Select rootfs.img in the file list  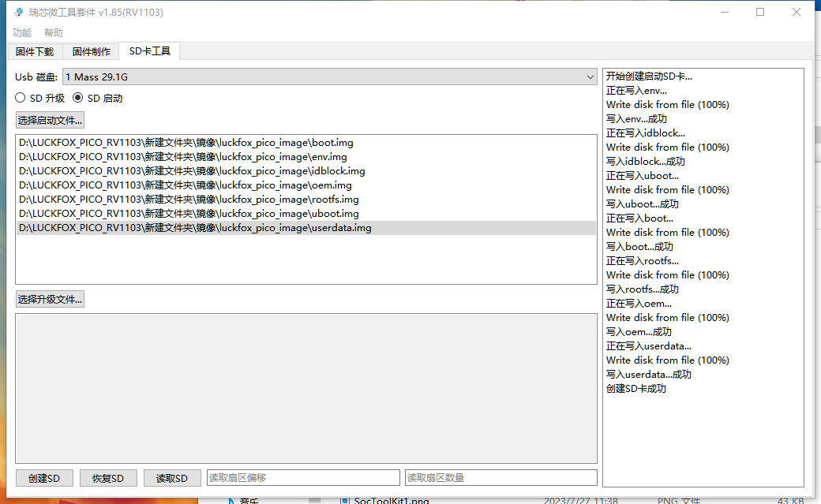click(306, 199)
